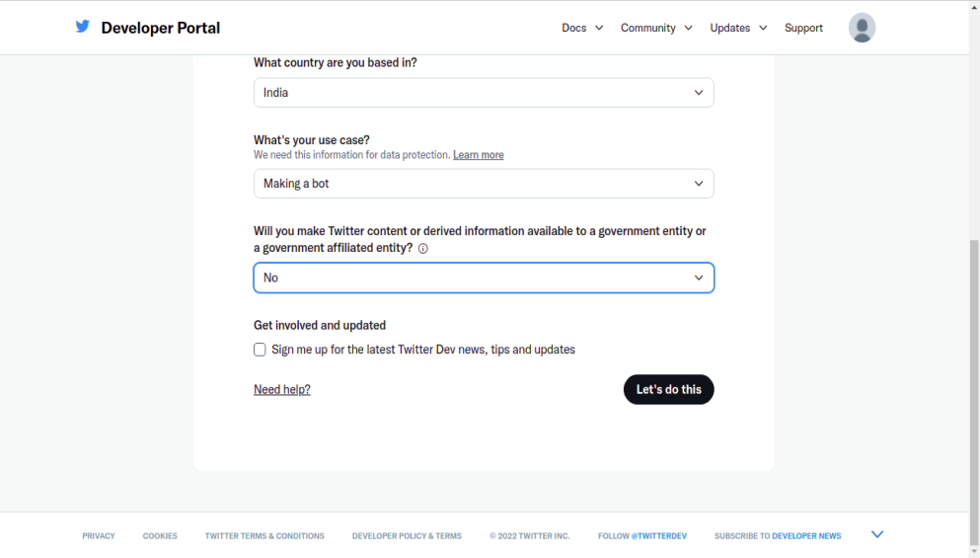Click the info icon beside government entity question
The height and width of the screenshot is (558, 980).
pyautogui.click(x=423, y=249)
